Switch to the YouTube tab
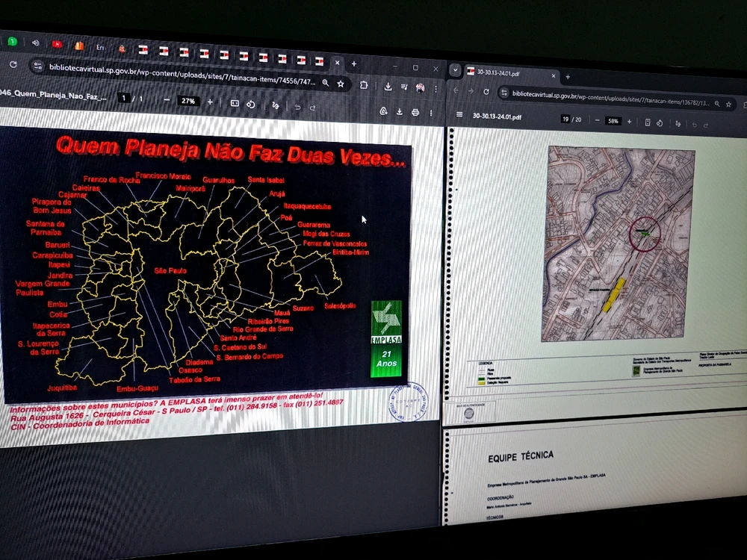 pos(57,44)
